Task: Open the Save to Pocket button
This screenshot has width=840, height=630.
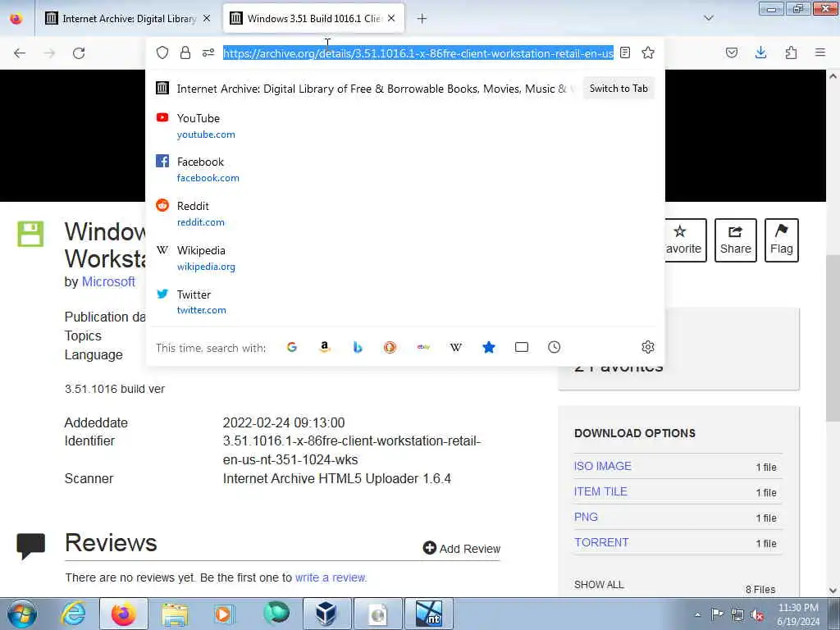Action: pyautogui.click(x=731, y=52)
